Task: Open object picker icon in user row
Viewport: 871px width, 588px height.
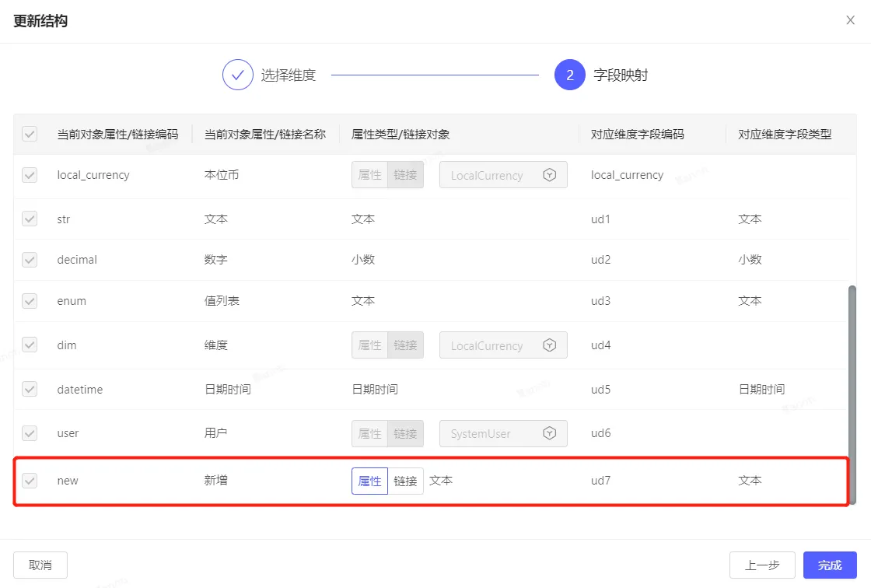Action: point(549,433)
